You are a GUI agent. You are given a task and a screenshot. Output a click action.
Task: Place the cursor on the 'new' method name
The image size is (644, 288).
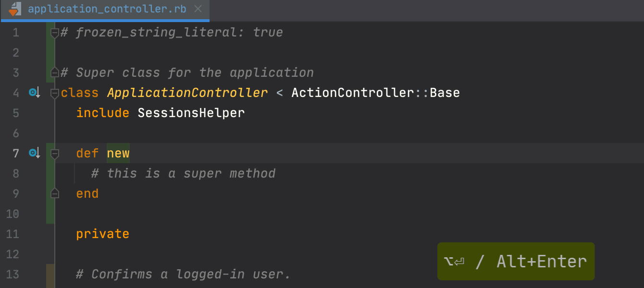click(x=118, y=153)
